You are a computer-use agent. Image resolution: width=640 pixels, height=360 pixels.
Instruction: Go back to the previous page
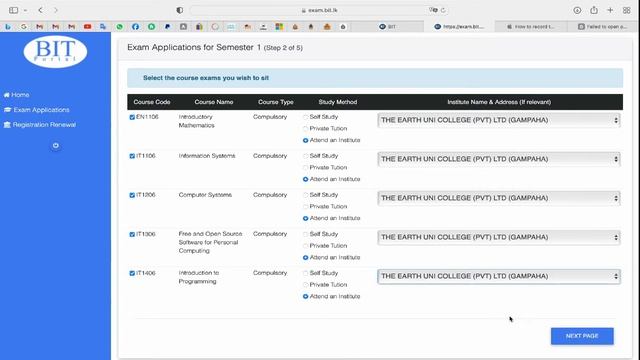click(40, 10)
